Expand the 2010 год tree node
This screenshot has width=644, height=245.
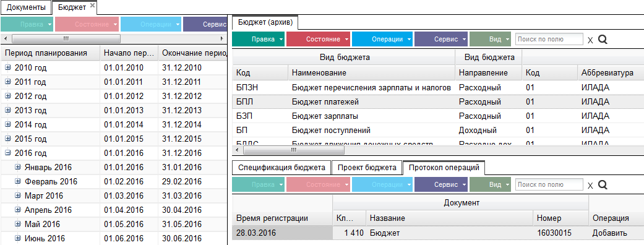coord(8,67)
